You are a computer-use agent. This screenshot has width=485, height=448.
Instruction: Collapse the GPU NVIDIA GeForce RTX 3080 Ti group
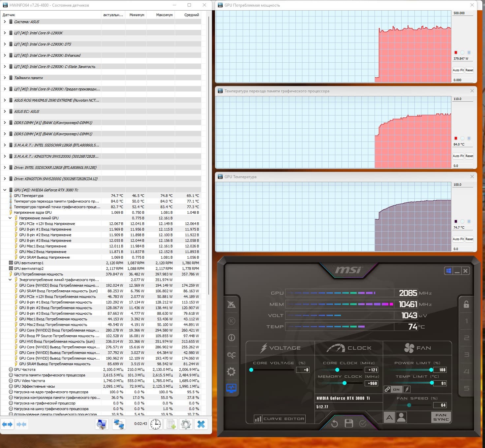click(5, 190)
